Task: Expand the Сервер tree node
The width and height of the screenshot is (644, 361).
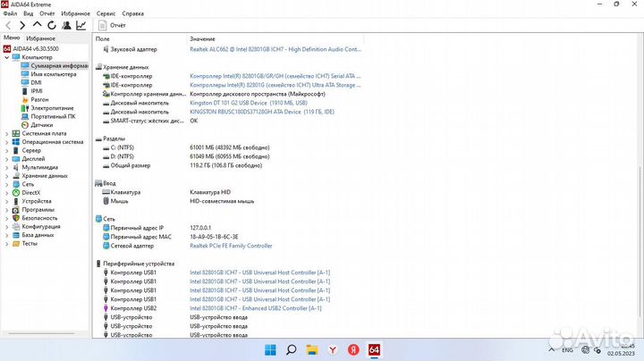Action: (x=6, y=150)
